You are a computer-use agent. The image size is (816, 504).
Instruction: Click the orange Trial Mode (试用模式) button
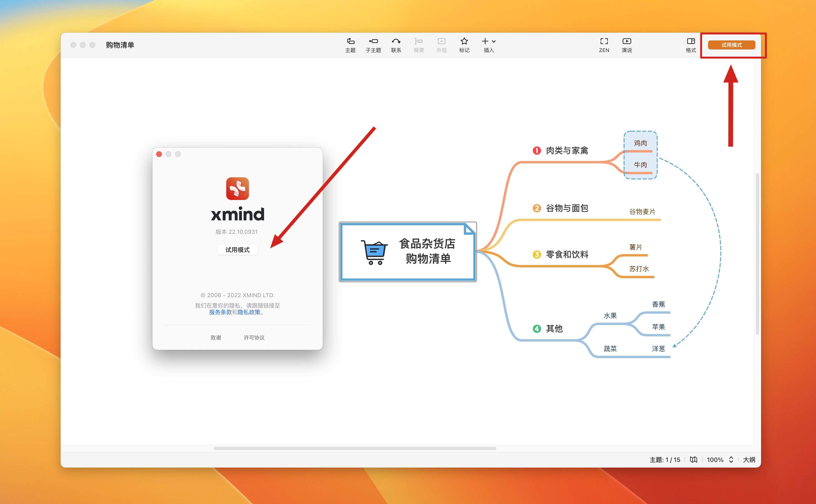click(731, 45)
